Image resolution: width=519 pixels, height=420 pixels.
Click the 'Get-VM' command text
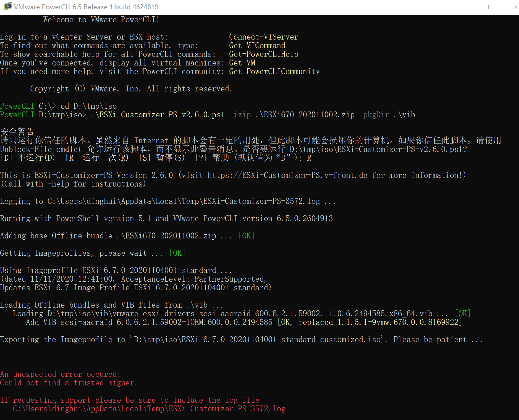(x=242, y=63)
